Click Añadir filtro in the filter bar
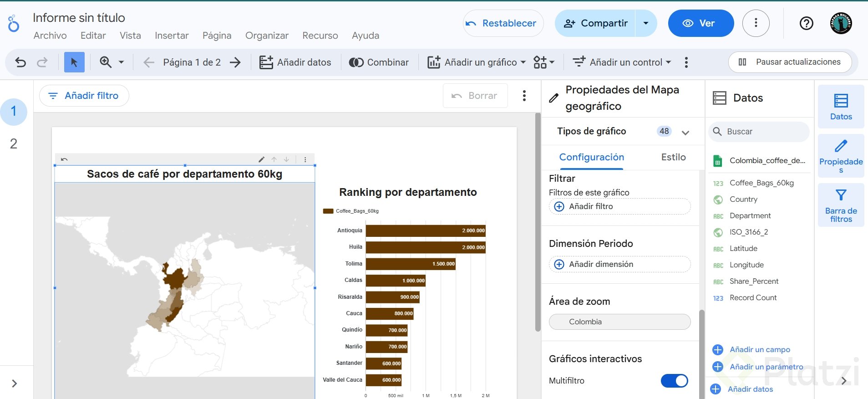This screenshot has height=399, width=868. (84, 96)
